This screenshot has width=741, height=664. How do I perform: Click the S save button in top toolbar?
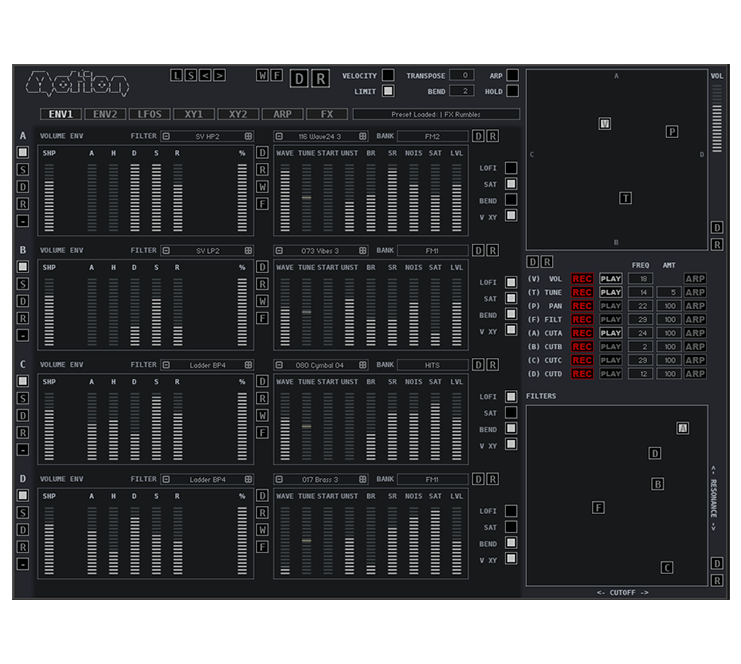[190, 75]
